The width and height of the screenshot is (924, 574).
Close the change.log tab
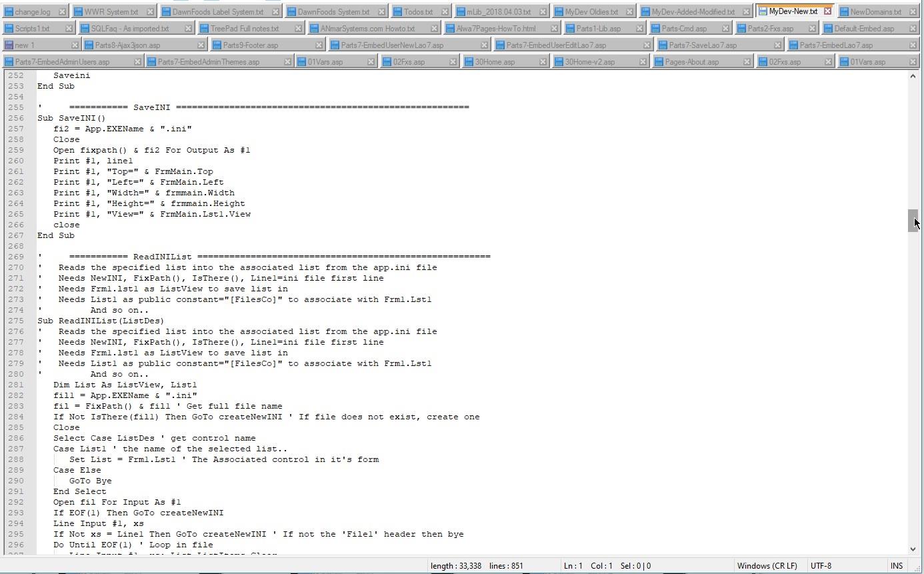coord(62,12)
